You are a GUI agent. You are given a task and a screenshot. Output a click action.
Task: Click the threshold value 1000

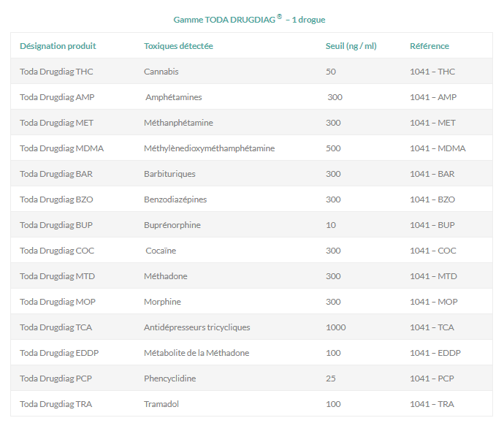click(x=336, y=327)
